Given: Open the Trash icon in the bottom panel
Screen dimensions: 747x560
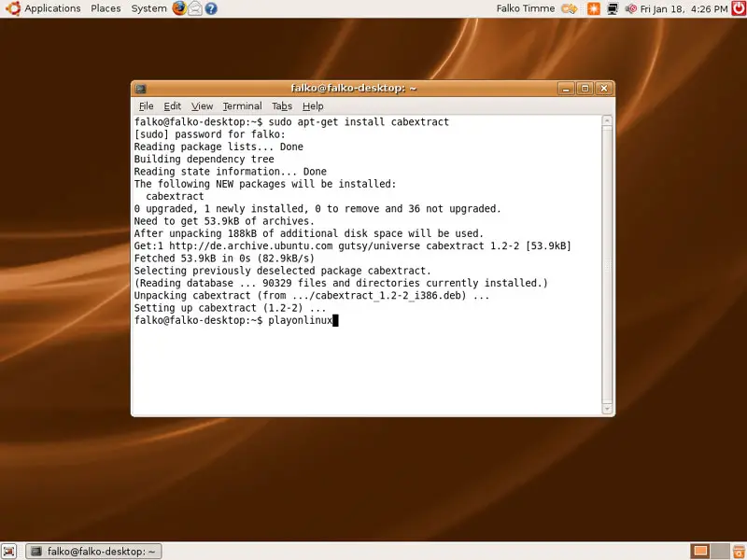Looking at the screenshot, I should click(x=740, y=552).
